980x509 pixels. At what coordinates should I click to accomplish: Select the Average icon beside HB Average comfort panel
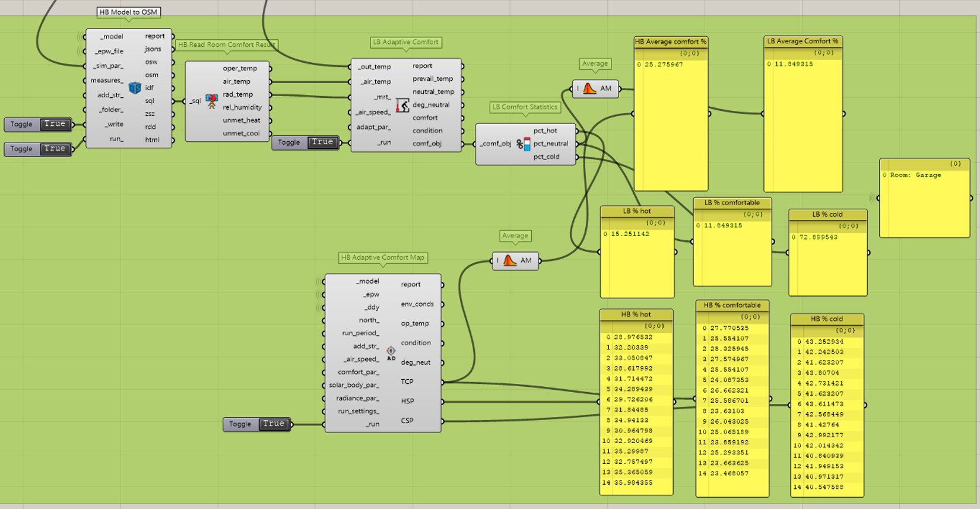589,88
